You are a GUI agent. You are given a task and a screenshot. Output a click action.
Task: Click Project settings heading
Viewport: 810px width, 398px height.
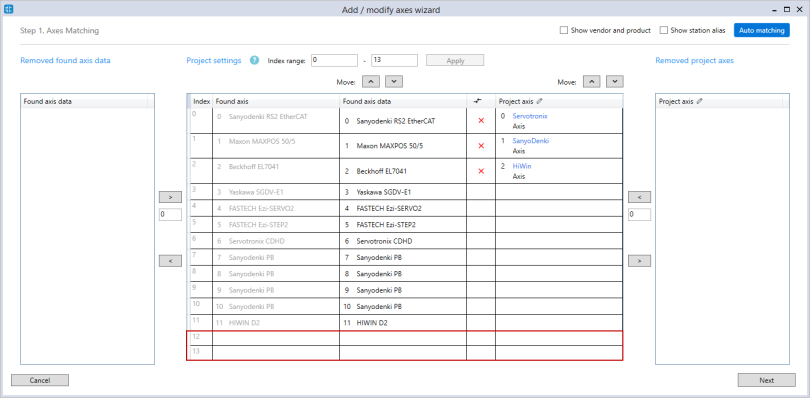214,60
